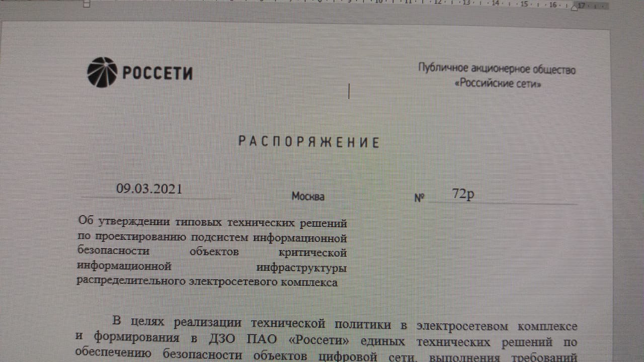Viewport: 644px width, 362px height.
Task: Click the «Российские сети» text in the header
Action: [x=498, y=84]
